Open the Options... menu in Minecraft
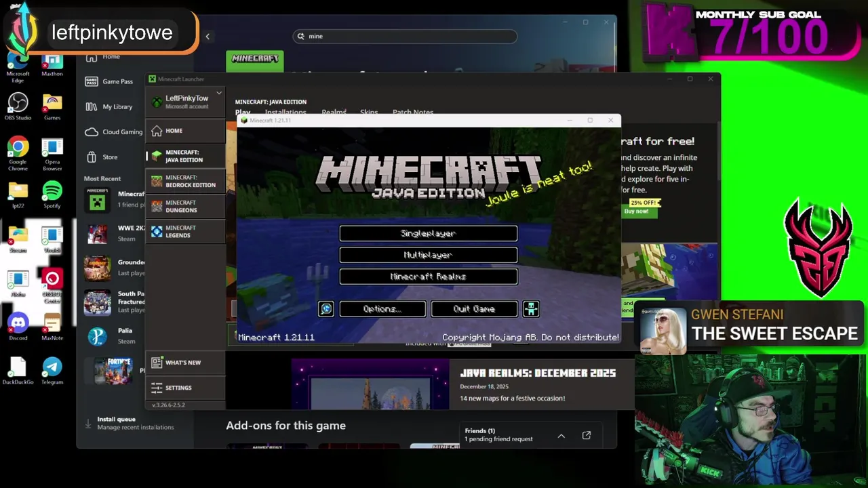Screen dimensions: 868x488 (x=382, y=309)
